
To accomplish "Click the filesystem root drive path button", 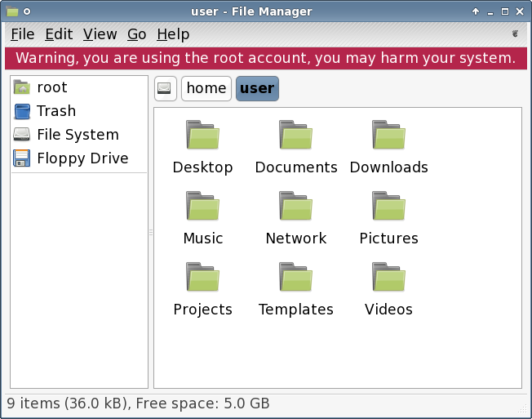I will (x=166, y=89).
